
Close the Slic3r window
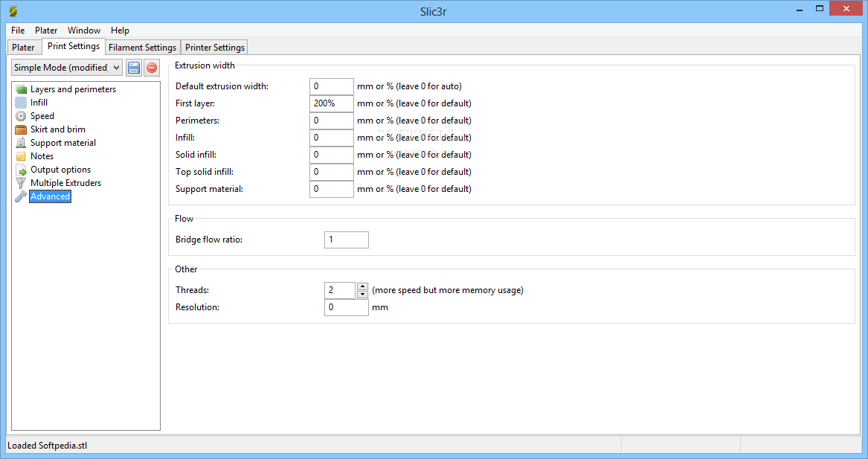click(x=846, y=8)
